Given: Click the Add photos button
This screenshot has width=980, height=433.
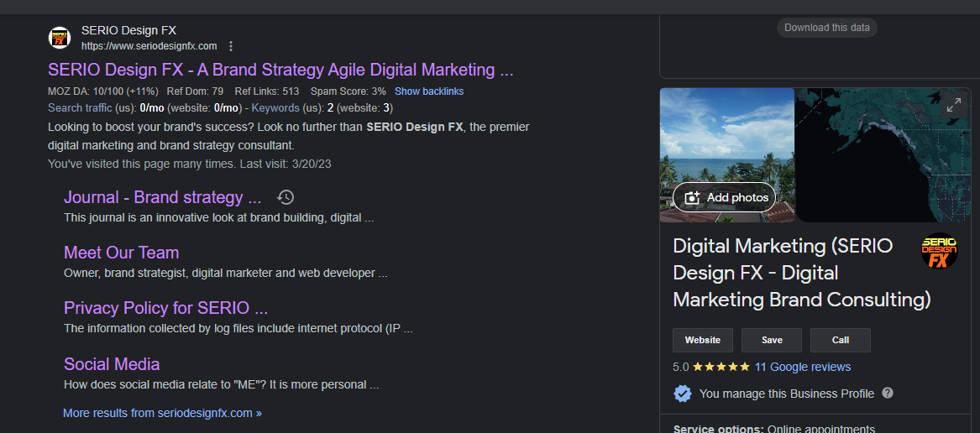Looking at the screenshot, I should coord(725,198).
